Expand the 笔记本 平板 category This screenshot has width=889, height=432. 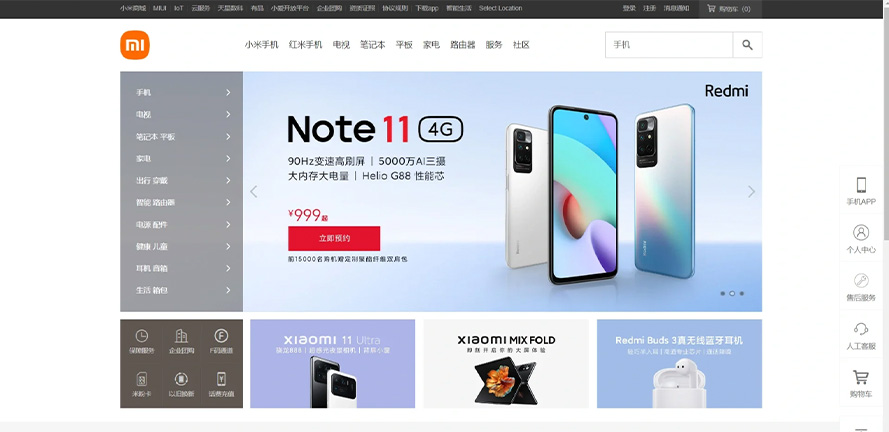click(181, 137)
